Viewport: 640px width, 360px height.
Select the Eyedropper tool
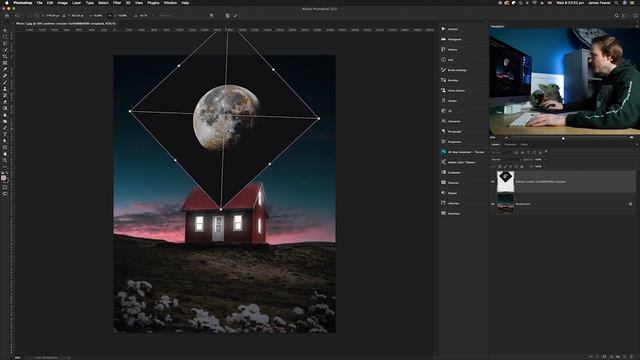tap(5, 69)
